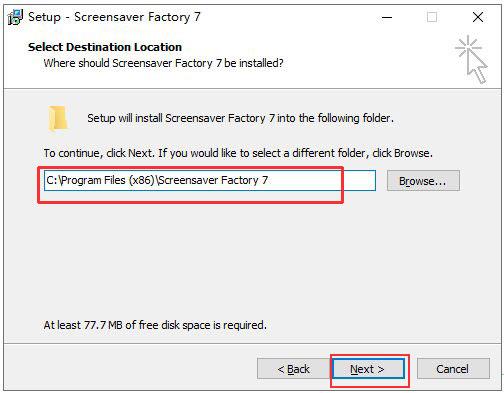Click the Setup installer icon in title bar
Image resolution: width=504 pixels, height=393 pixels.
(15, 17)
